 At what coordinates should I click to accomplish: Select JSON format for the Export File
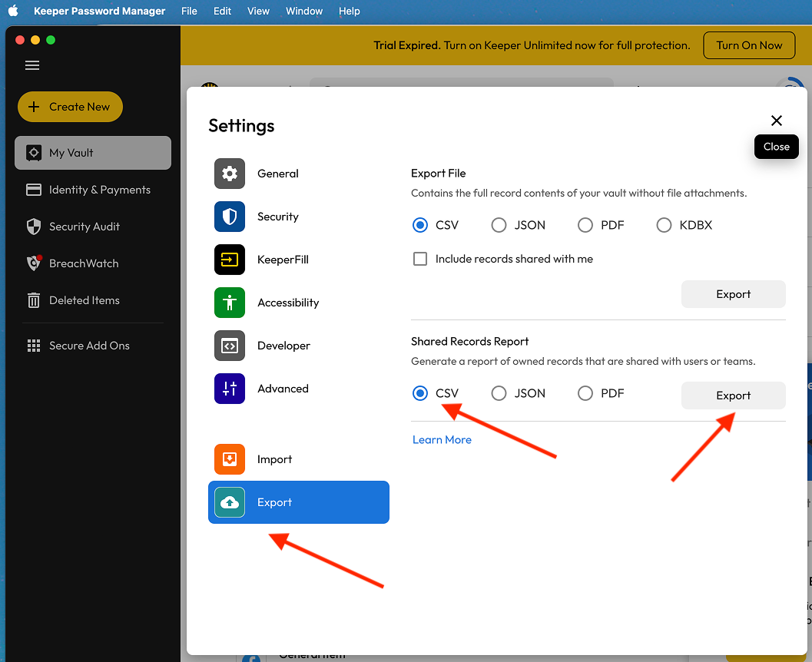(x=499, y=224)
